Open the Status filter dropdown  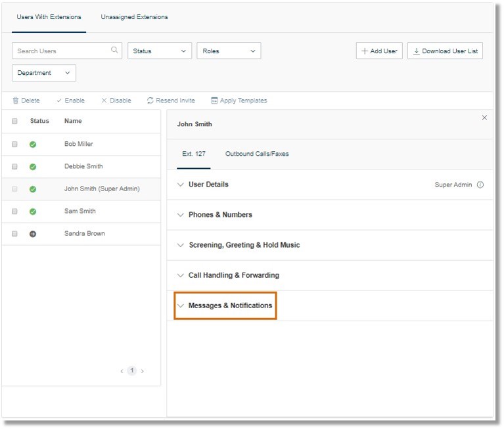[x=160, y=51]
